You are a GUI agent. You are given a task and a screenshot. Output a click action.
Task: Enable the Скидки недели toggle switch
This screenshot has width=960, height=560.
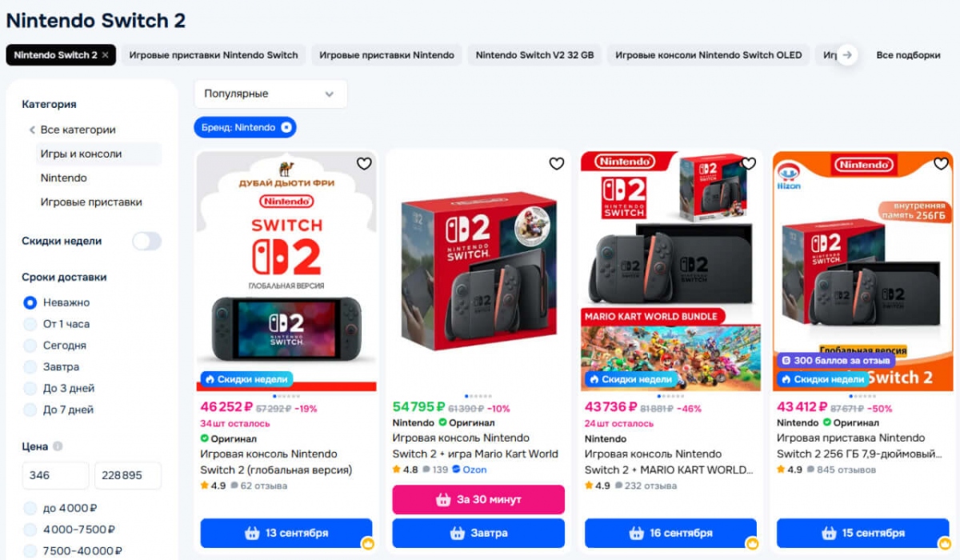146,241
